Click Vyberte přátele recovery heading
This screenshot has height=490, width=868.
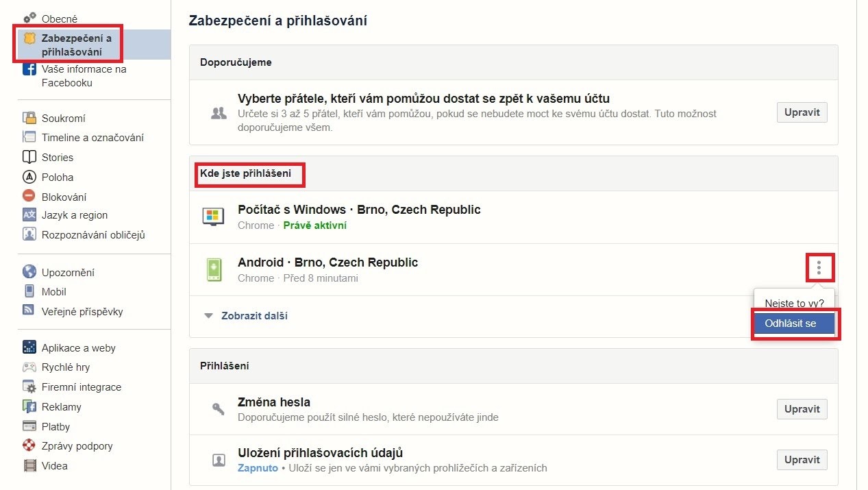point(423,99)
